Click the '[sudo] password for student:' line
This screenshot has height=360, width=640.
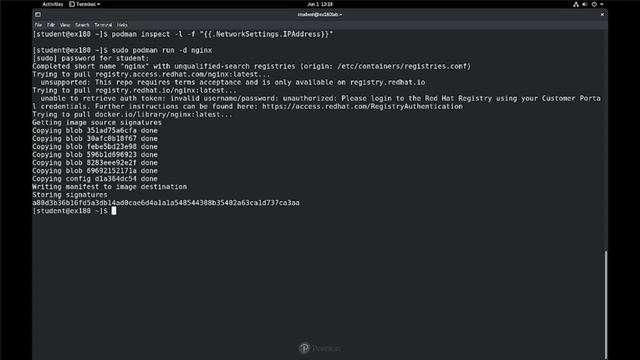point(91,58)
